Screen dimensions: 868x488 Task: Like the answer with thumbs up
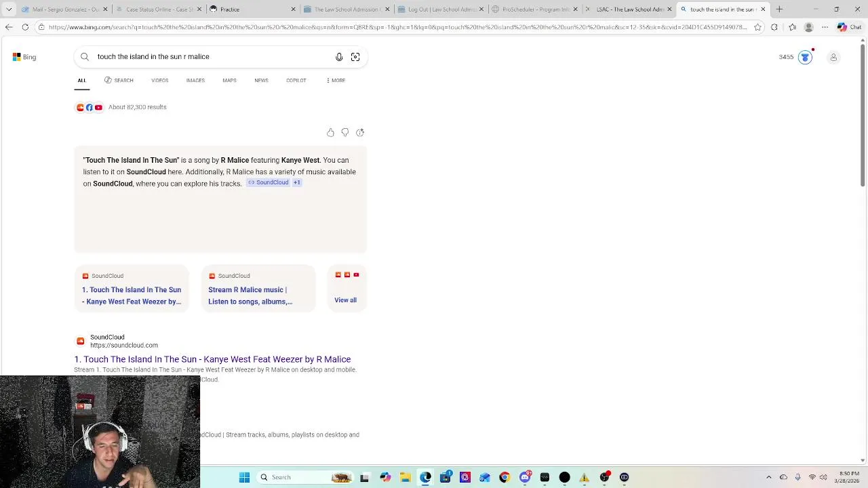pyautogui.click(x=330, y=132)
